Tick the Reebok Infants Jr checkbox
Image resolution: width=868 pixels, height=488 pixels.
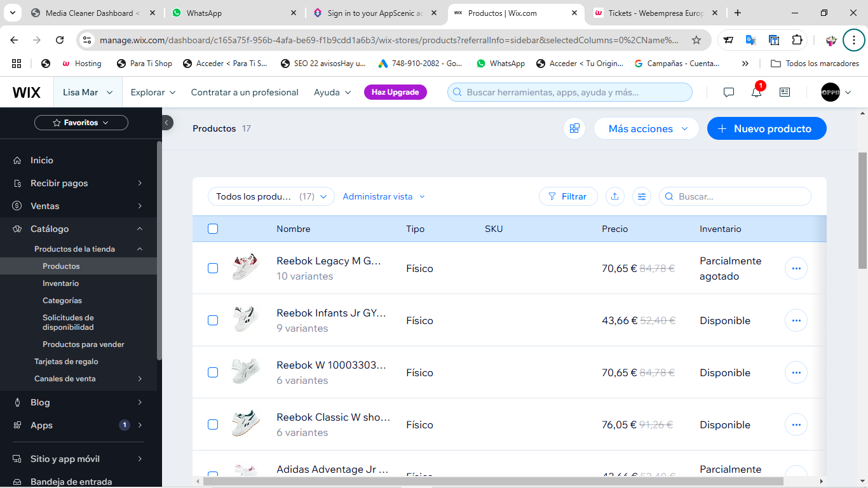pyautogui.click(x=213, y=320)
